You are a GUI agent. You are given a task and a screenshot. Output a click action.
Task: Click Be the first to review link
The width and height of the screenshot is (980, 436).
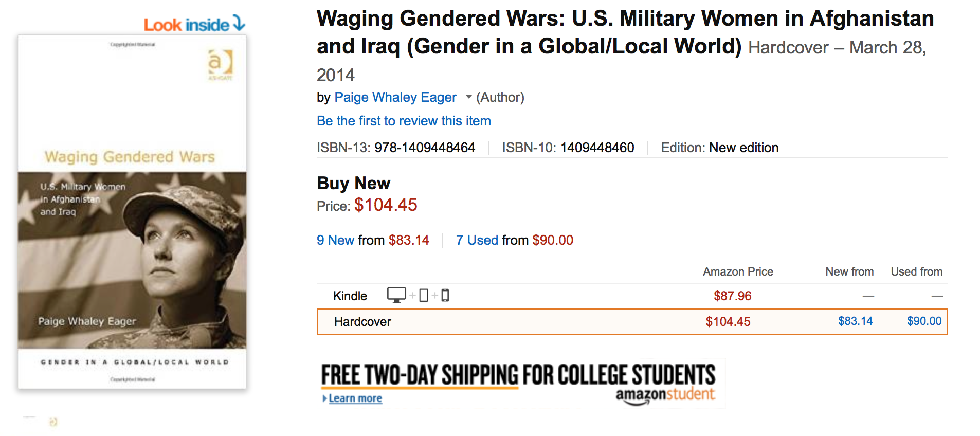click(x=404, y=121)
